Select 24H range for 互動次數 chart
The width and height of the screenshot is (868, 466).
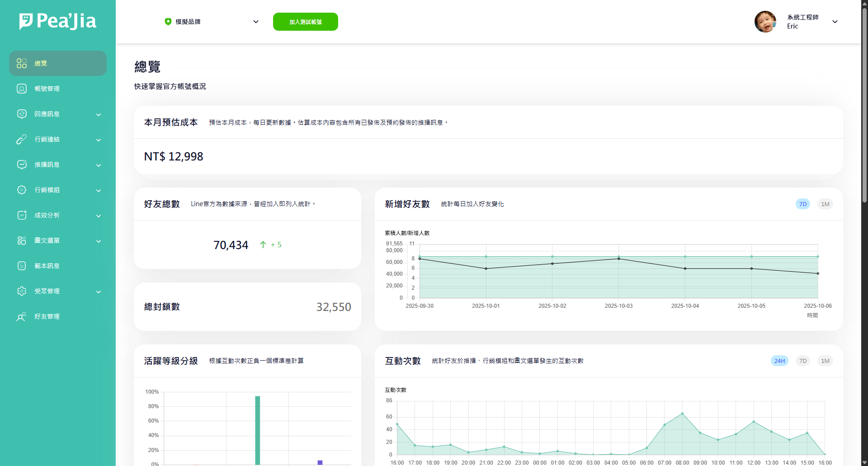(x=779, y=361)
